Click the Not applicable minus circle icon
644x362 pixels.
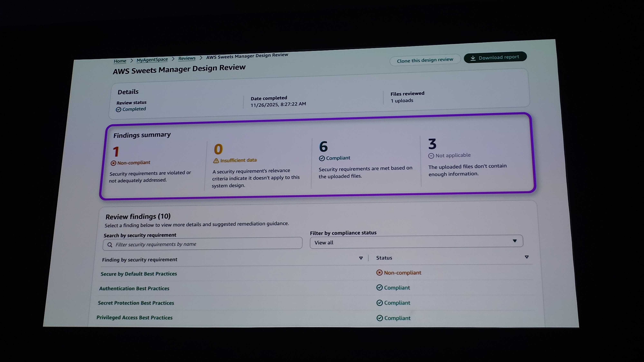431,156
